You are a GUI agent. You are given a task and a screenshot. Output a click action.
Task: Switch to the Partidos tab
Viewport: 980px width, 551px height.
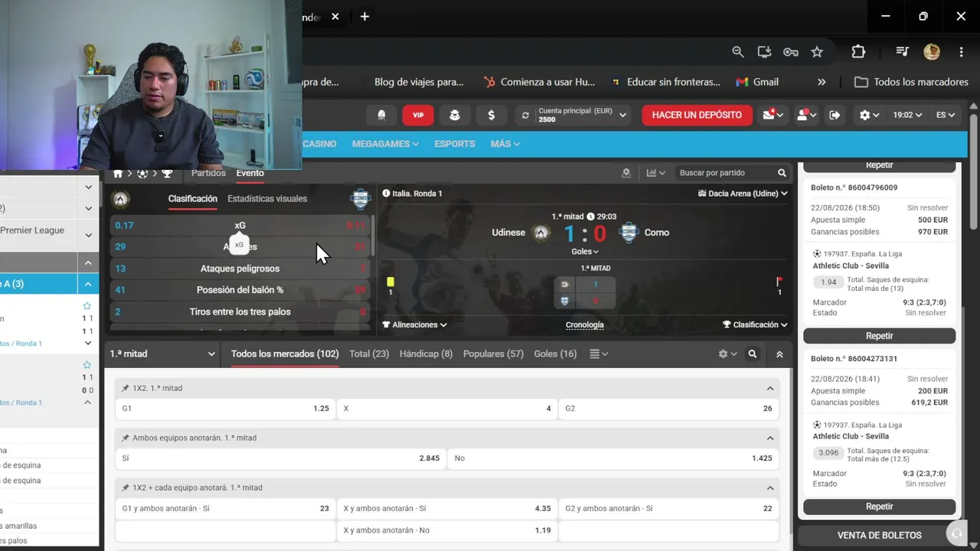point(208,173)
